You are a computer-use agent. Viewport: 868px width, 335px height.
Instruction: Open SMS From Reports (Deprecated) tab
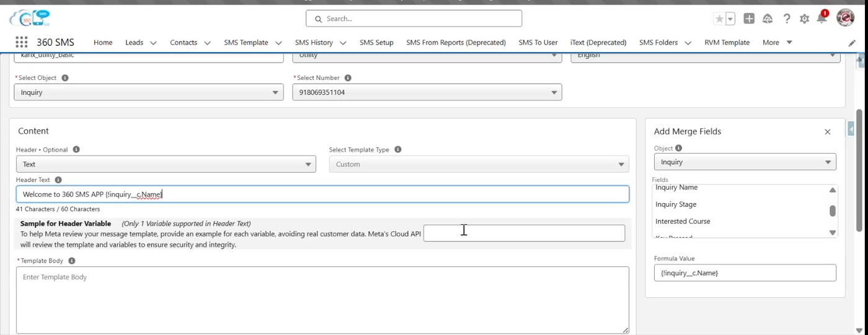(x=456, y=43)
